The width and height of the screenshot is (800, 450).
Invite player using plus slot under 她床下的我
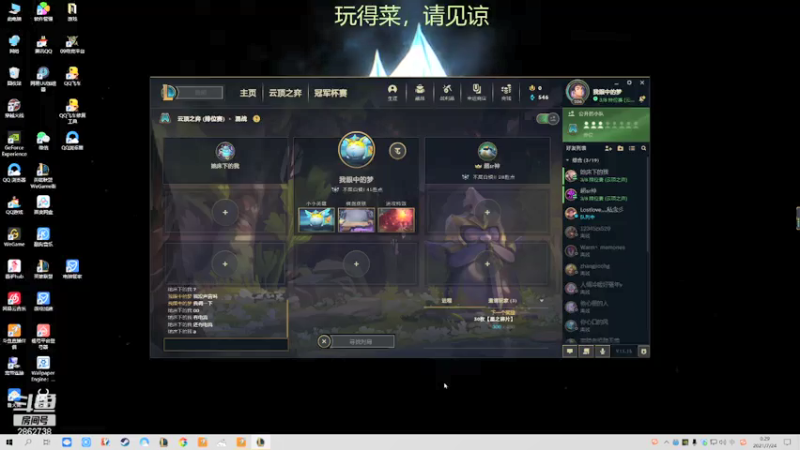pos(225,212)
